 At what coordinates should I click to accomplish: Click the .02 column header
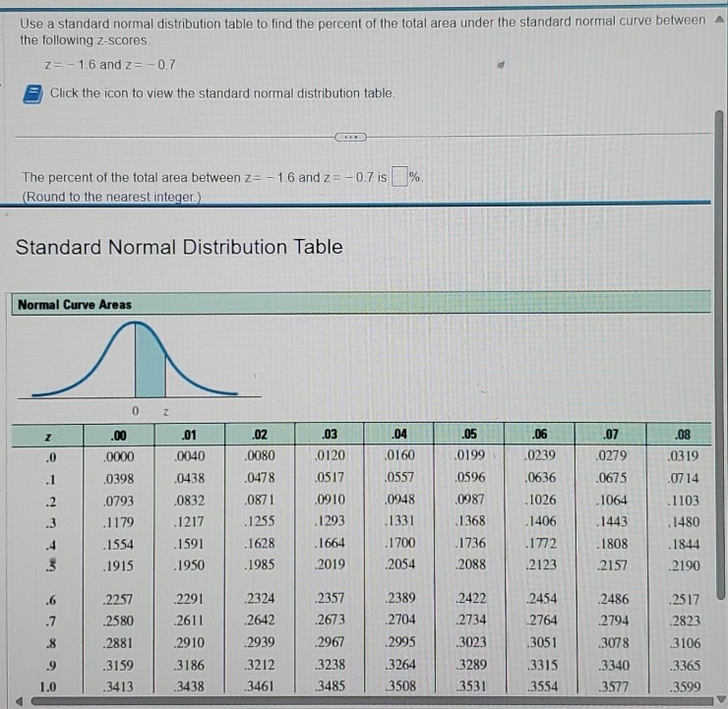(x=260, y=435)
